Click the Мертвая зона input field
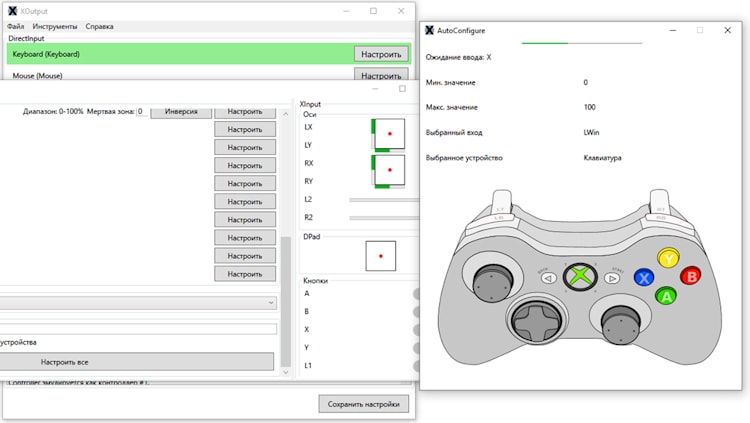The height and width of the screenshot is (423, 750). pyautogui.click(x=142, y=111)
